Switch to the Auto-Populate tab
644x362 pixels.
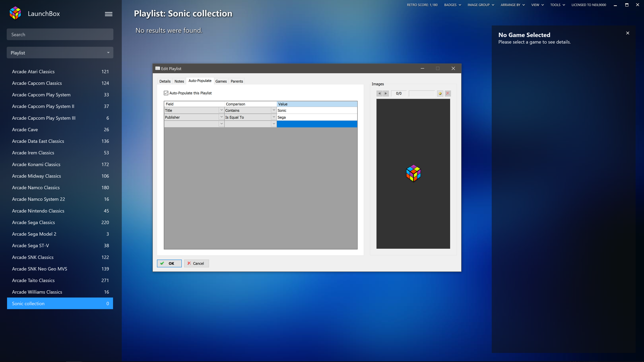click(200, 81)
